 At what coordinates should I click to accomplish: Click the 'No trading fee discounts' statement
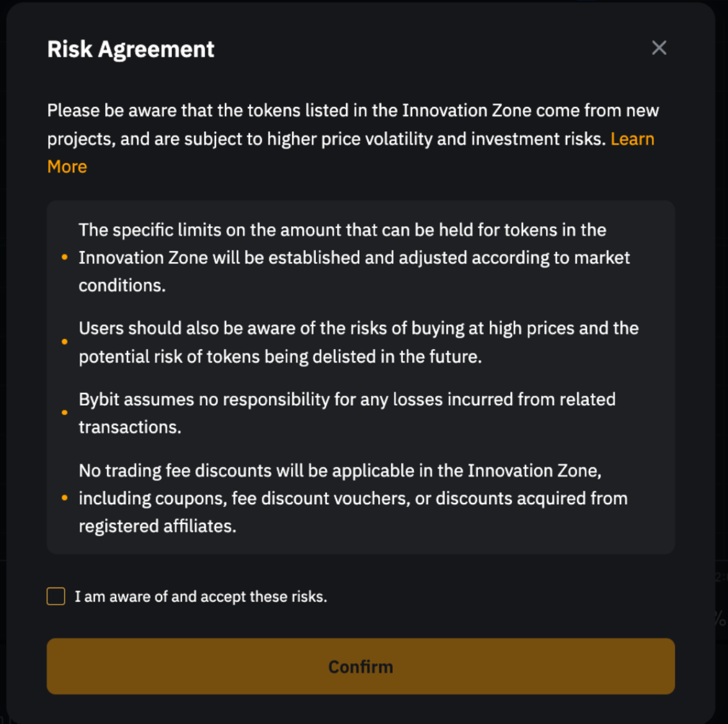(x=340, y=471)
